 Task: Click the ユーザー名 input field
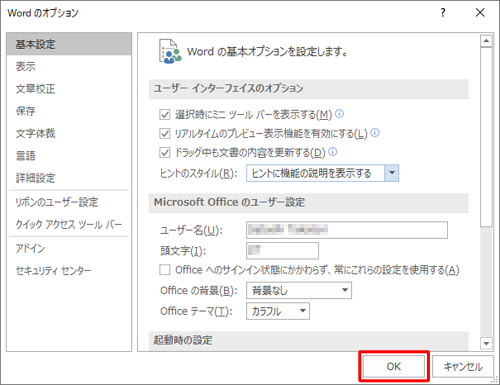[x=347, y=230]
